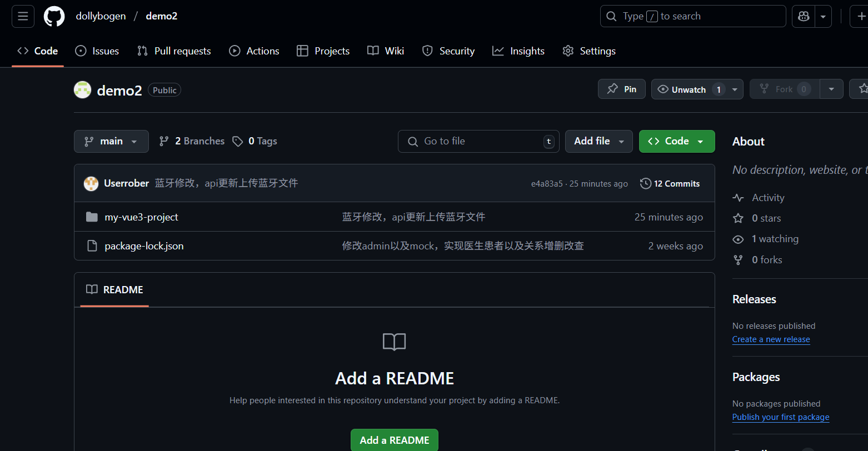Toggle Unwatch for this repository
Viewport: 868px width, 451px height.
coord(688,89)
